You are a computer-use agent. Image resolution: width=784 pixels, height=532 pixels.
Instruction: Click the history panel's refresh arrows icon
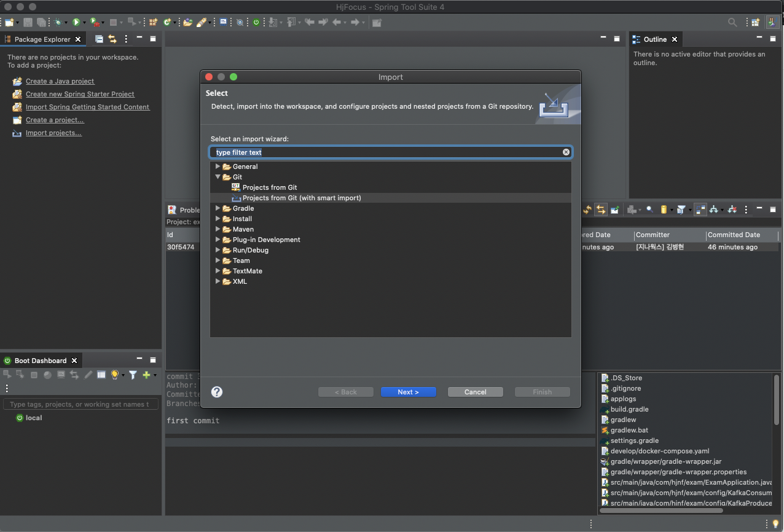(x=587, y=209)
